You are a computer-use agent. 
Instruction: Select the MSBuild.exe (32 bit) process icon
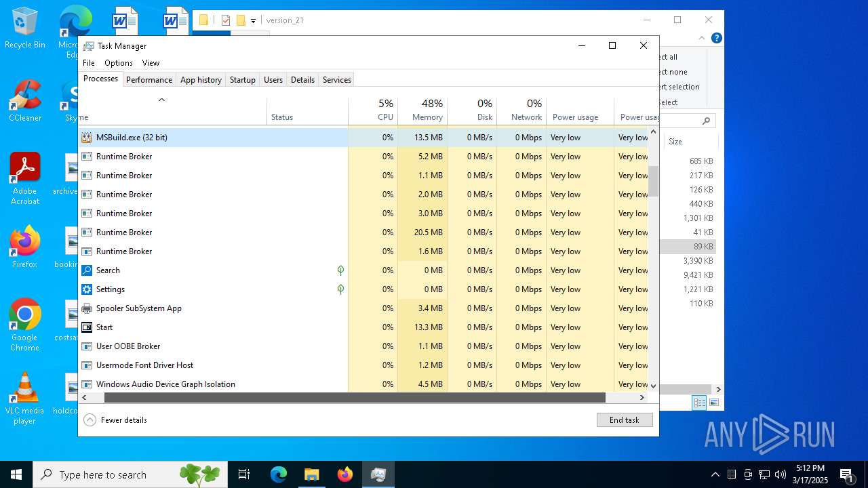87,138
